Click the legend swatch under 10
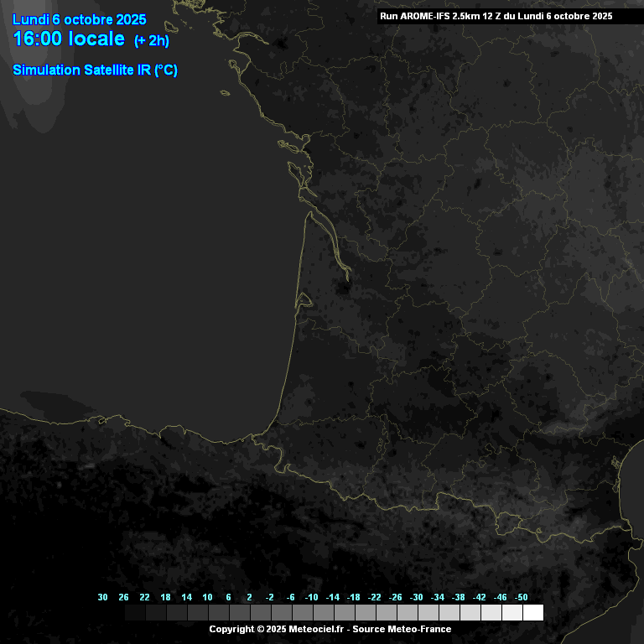The width and height of the screenshot is (644, 644). coord(218,612)
